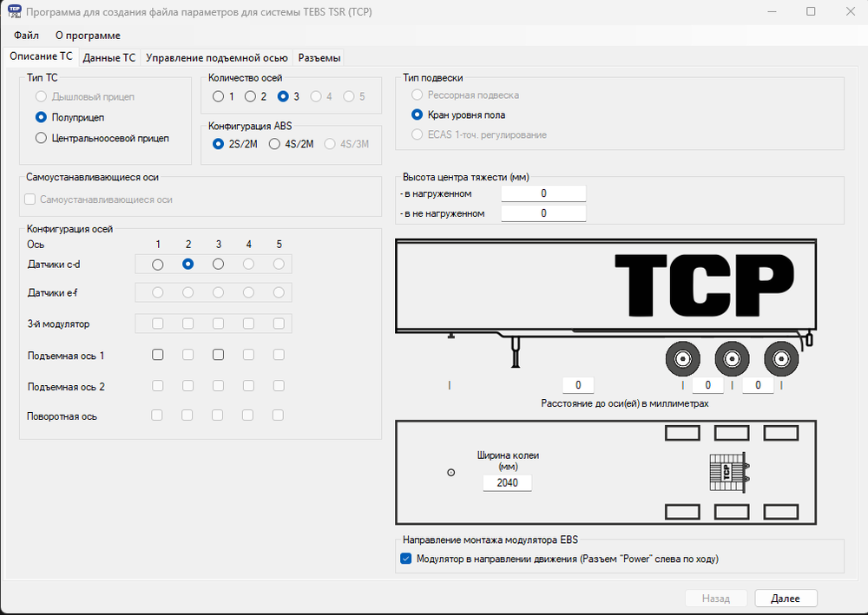Screen dimensions: 868x615
Task: Click the middle trailer wheel in side view
Action: click(732, 359)
